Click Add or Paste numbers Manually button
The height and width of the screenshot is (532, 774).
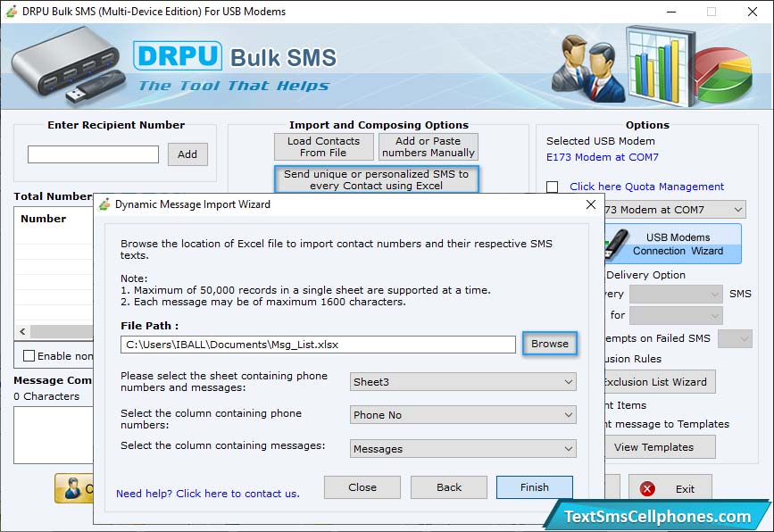428,146
